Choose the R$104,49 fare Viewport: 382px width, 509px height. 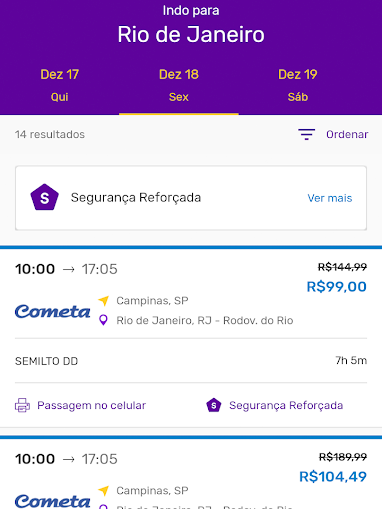(333, 477)
